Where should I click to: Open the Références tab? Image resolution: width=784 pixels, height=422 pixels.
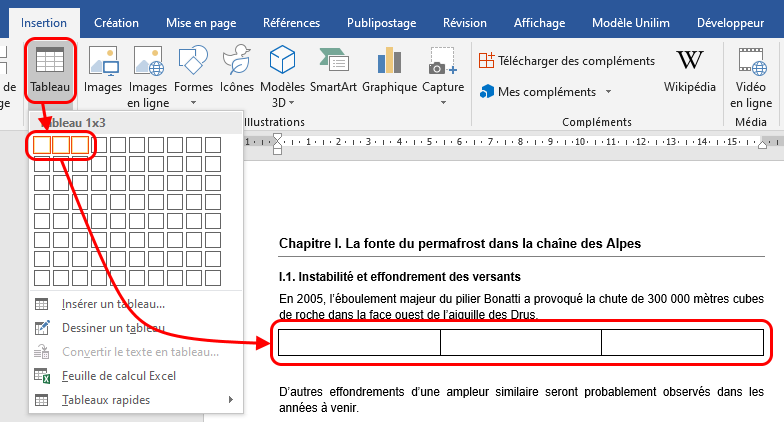pyautogui.click(x=292, y=22)
